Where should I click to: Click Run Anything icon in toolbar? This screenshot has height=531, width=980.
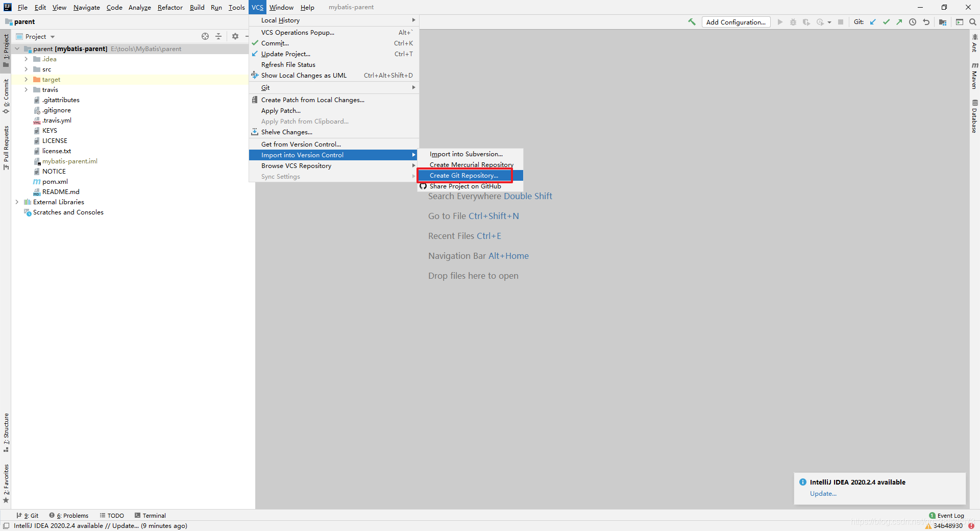click(960, 22)
